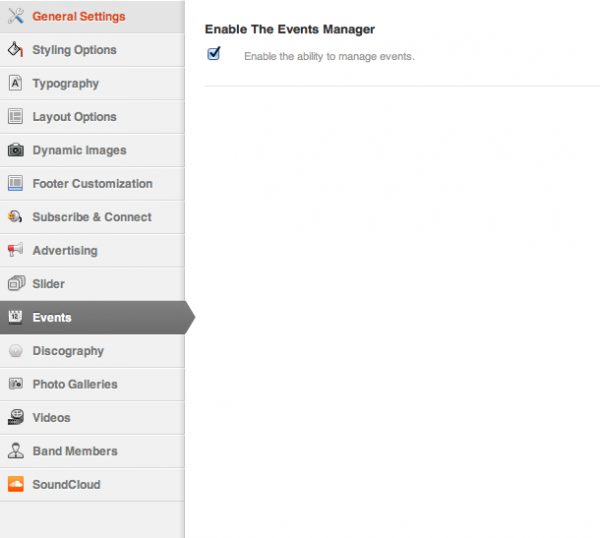This screenshot has width=600, height=538.
Task: Open the Photo Galleries section
Action: pyautogui.click(x=74, y=384)
